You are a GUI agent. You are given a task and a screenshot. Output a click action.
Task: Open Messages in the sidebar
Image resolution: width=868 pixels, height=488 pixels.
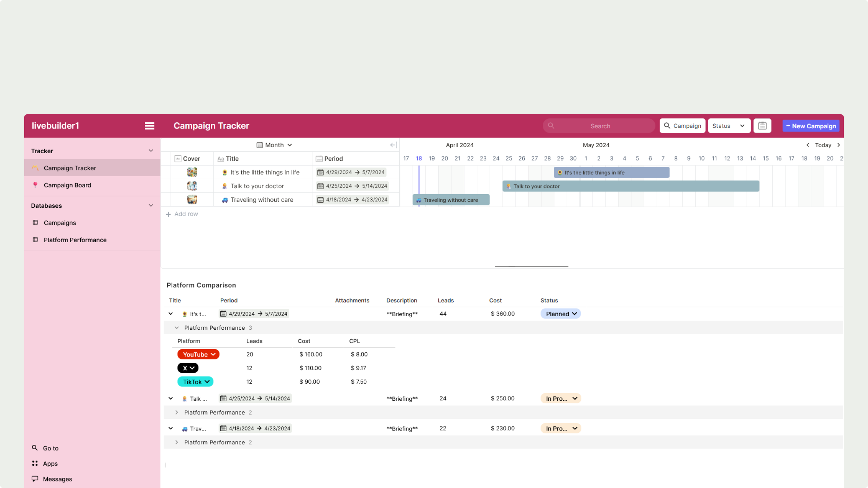[57, 479]
